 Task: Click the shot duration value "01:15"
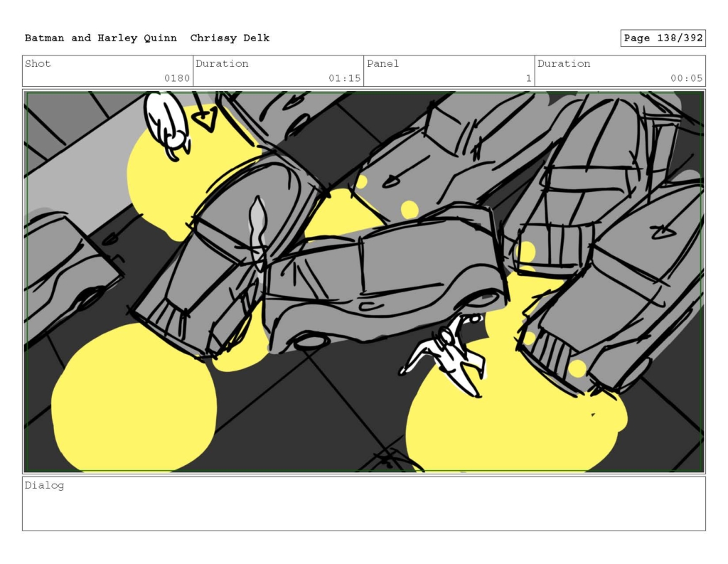pyautogui.click(x=345, y=78)
